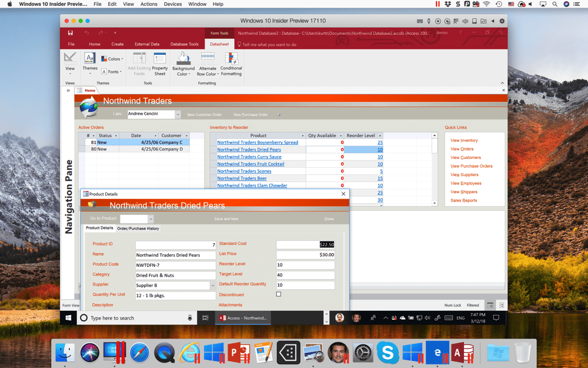
Task: Click the New Customer Order button
Action: tap(205, 114)
